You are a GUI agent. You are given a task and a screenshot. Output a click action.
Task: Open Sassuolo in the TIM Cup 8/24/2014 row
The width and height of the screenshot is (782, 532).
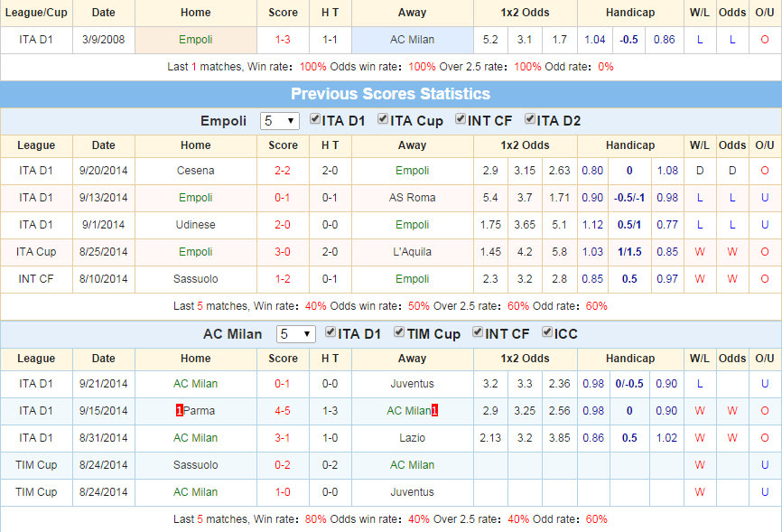tap(195, 464)
